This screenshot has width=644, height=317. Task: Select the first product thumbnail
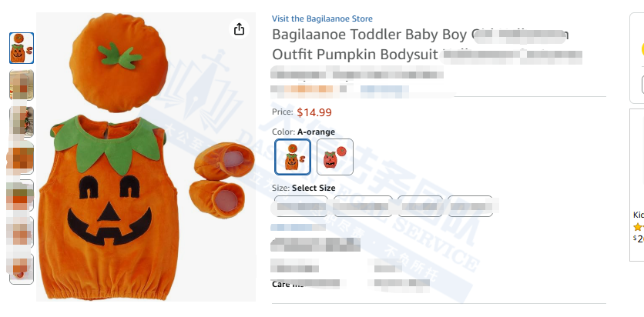click(22, 48)
